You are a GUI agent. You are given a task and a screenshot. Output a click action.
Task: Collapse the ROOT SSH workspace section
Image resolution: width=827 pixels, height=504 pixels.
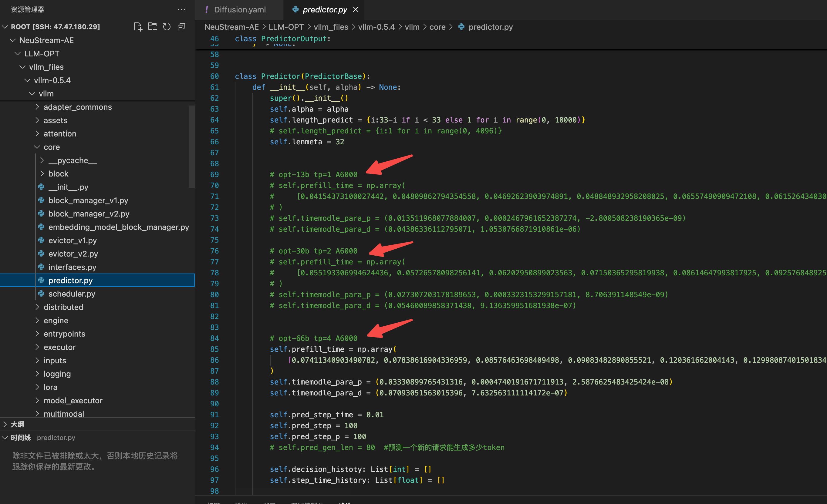click(x=5, y=27)
